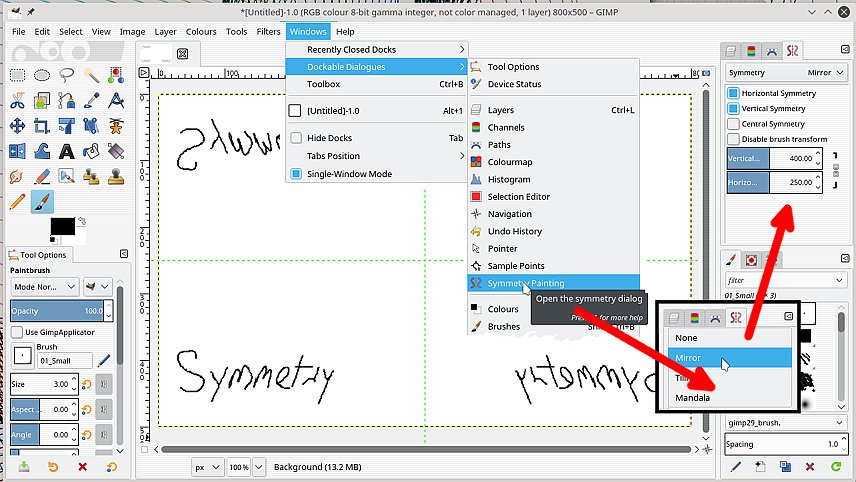Image resolution: width=856 pixels, height=482 pixels.
Task: Swap foreground and background colours
Action: coord(82,221)
